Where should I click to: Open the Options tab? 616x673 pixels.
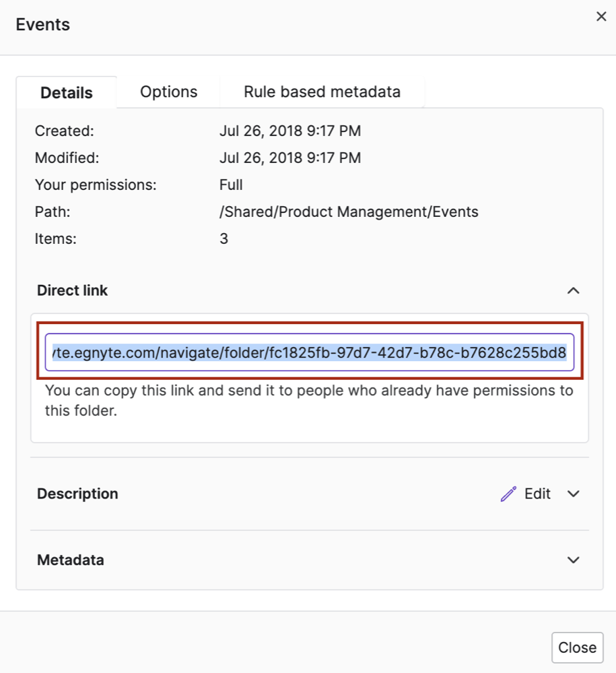pyautogui.click(x=168, y=92)
